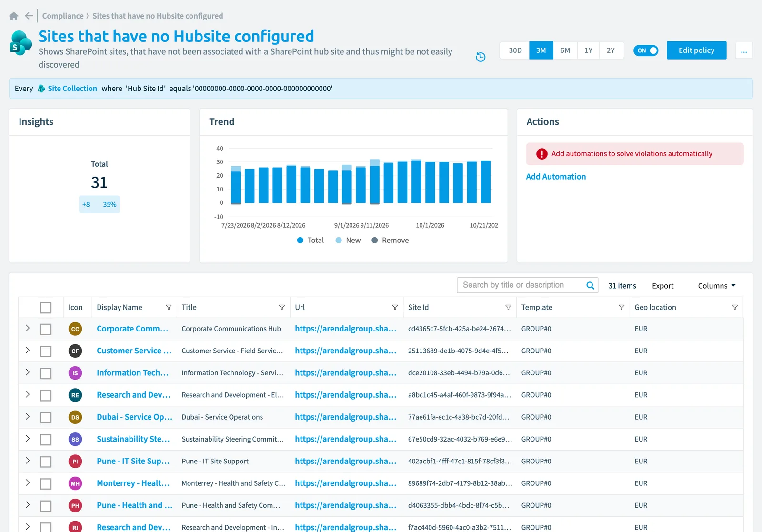Screen dimensions: 762x532
Task: Select the 30D time range
Action: pyautogui.click(x=515, y=50)
